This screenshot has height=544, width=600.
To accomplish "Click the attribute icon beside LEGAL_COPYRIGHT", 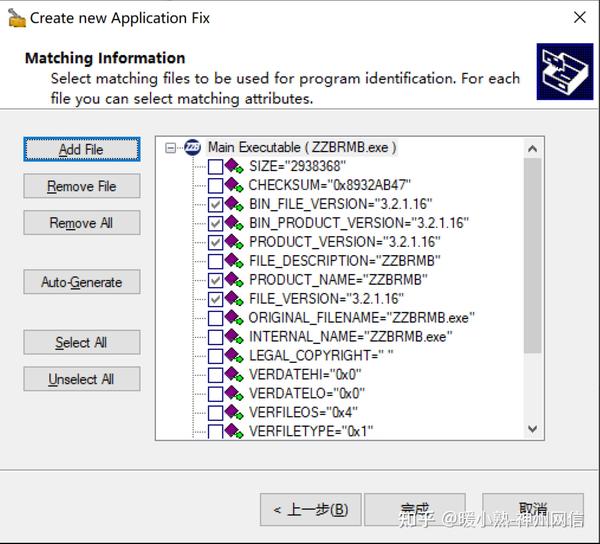I will point(234,355).
